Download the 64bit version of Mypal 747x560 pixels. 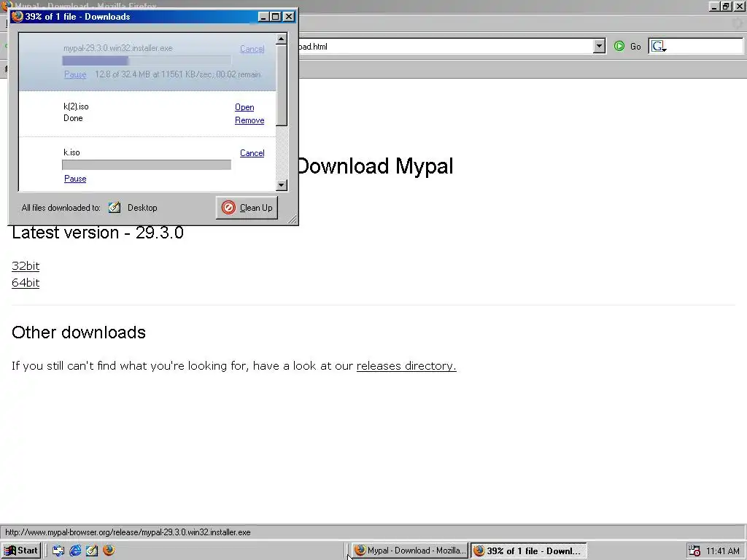point(26,283)
